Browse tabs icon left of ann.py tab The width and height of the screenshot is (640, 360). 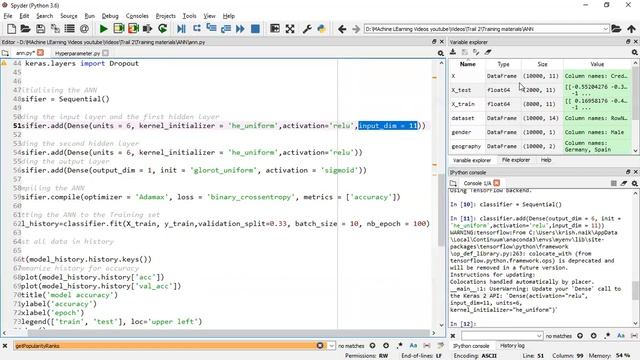(5, 53)
